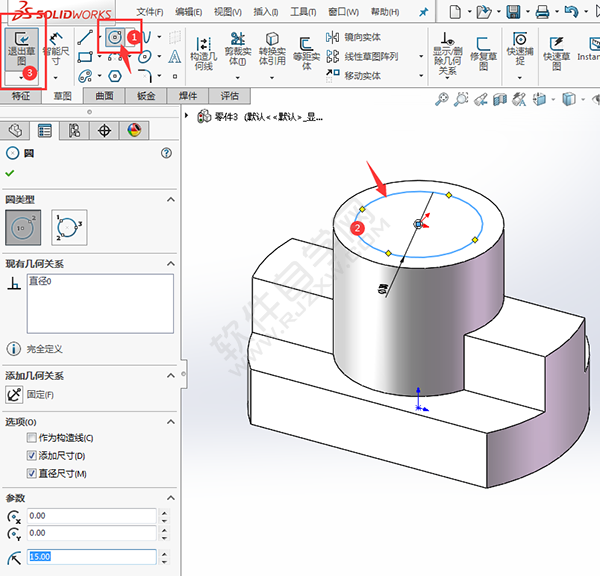Open the 窗口 (Window) menu

(344, 12)
